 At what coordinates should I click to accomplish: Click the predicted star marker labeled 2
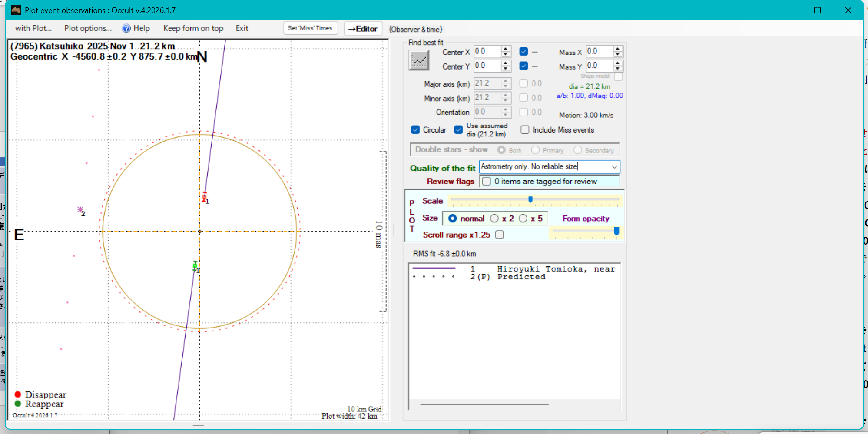pos(80,210)
